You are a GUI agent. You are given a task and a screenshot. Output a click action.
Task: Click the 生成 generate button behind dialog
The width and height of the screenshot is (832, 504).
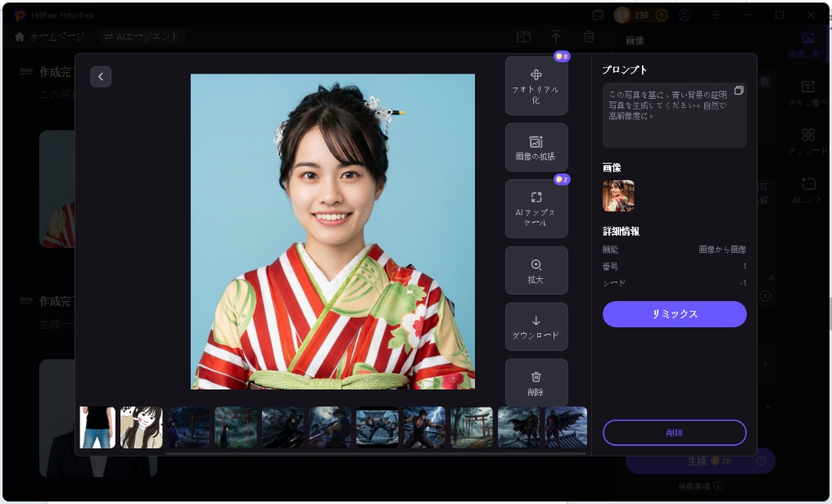coord(700,461)
